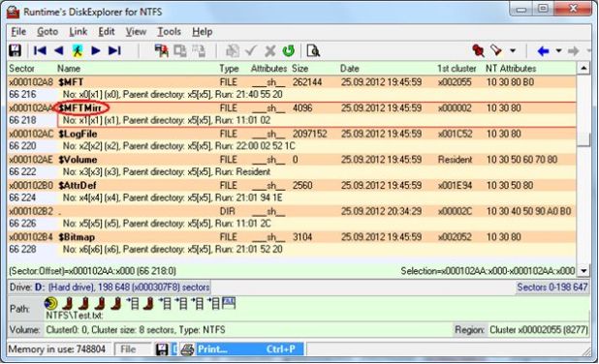
Task: Click the floppy disk Save icon in toolbar
Action: (x=16, y=50)
